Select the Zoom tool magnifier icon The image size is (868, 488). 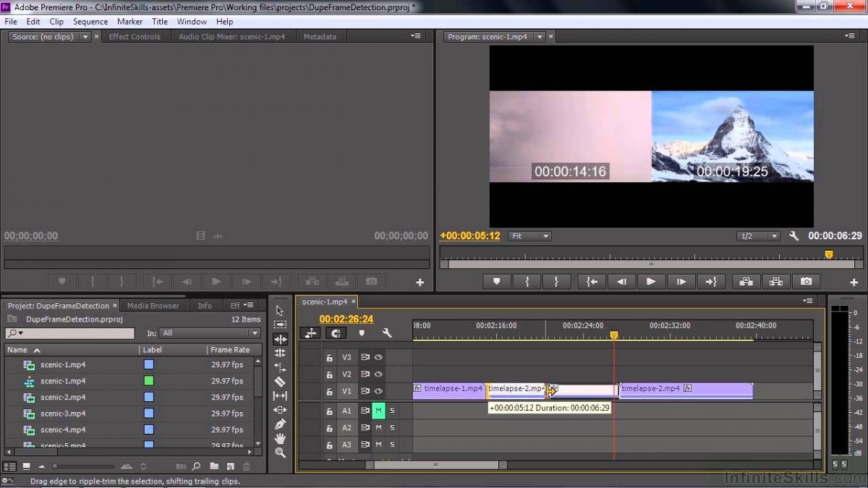280,453
